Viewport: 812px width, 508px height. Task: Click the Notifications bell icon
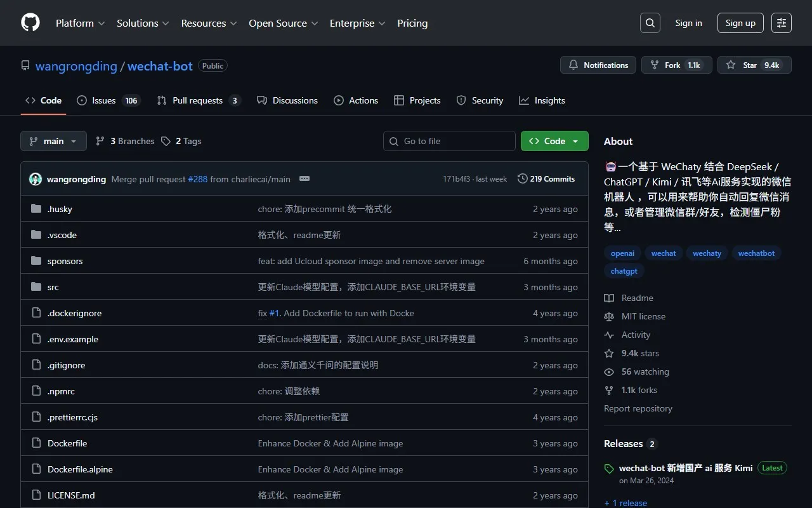573,64
